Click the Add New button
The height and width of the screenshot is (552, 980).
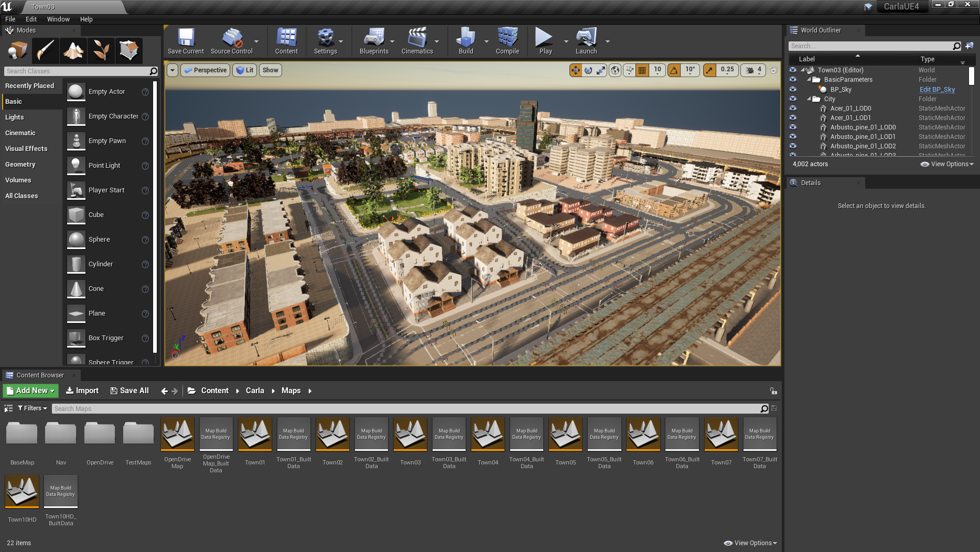[30, 391]
